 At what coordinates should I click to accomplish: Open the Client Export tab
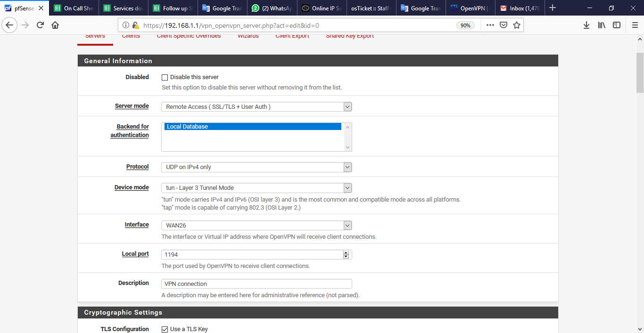click(292, 36)
